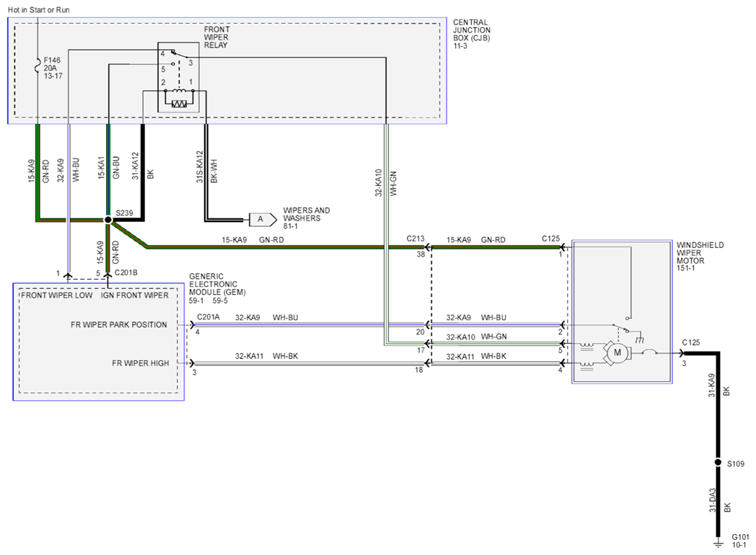Screen dimensions: 756x555
Task: Click the 'IGN FRONT WIPER' pin label
Action: tap(134, 296)
